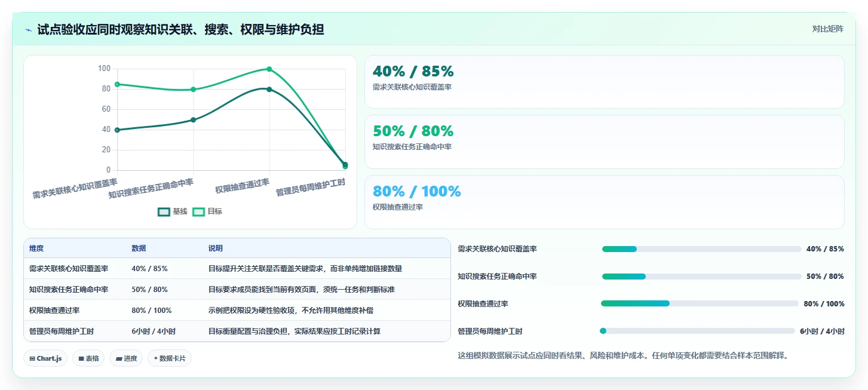Screen dimensions: 868x390
Task: Click the description starting 示例把权限设为硬性
Action: (291, 311)
